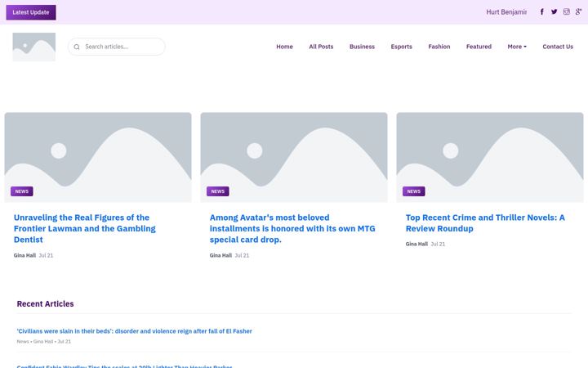
Task: Go to the Home menu item
Action: 285,47
